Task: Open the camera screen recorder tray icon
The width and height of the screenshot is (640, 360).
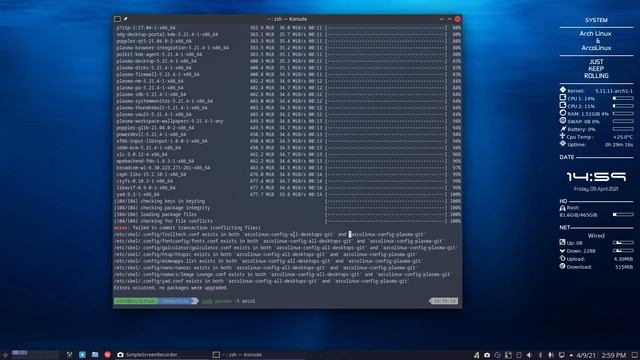Action: coord(487,355)
